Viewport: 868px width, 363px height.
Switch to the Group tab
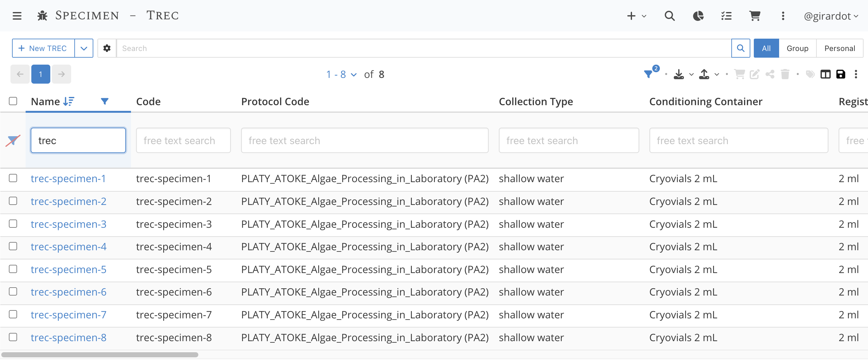click(x=797, y=48)
